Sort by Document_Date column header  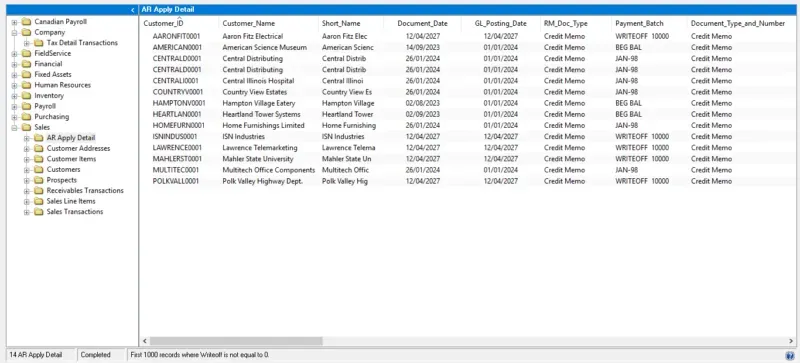pos(422,23)
